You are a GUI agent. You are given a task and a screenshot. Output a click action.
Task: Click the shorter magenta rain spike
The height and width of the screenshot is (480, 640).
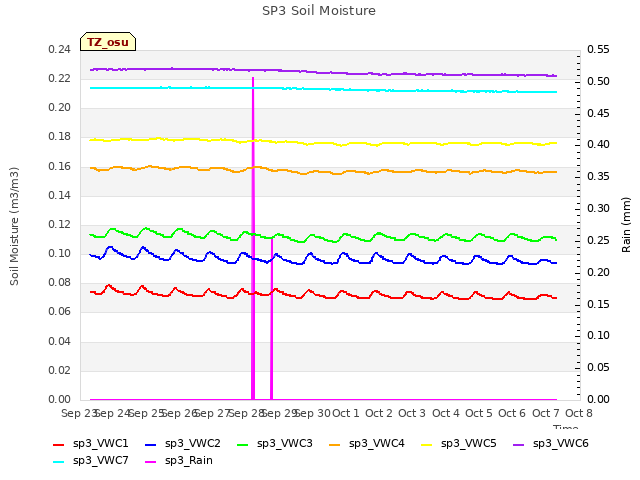pyautogui.click(x=271, y=319)
